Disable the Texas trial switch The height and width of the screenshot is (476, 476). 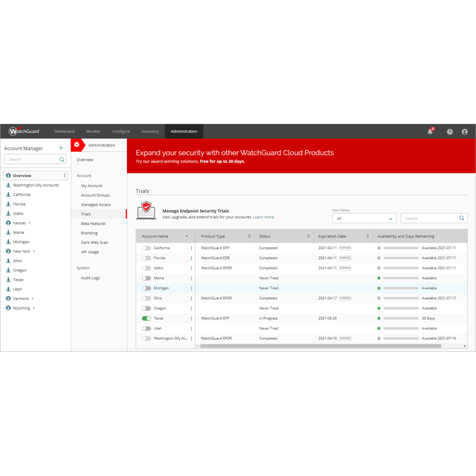click(x=146, y=318)
